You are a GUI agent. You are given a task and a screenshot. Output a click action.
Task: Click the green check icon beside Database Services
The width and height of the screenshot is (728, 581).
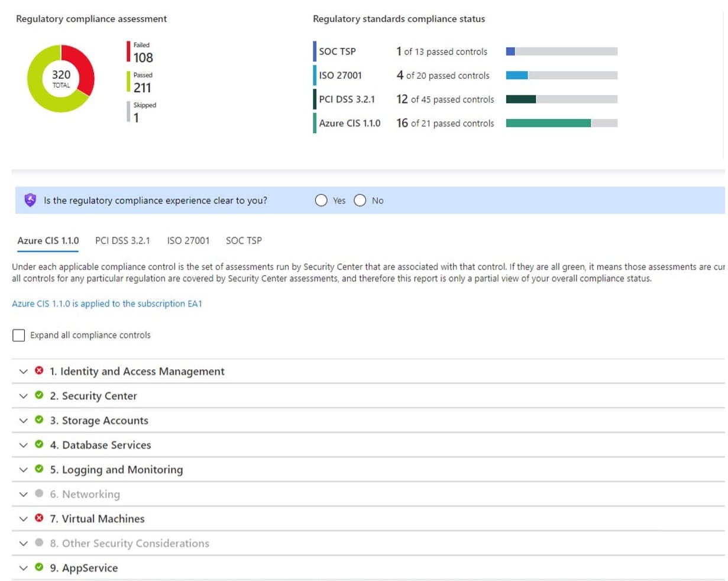coord(39,444)
